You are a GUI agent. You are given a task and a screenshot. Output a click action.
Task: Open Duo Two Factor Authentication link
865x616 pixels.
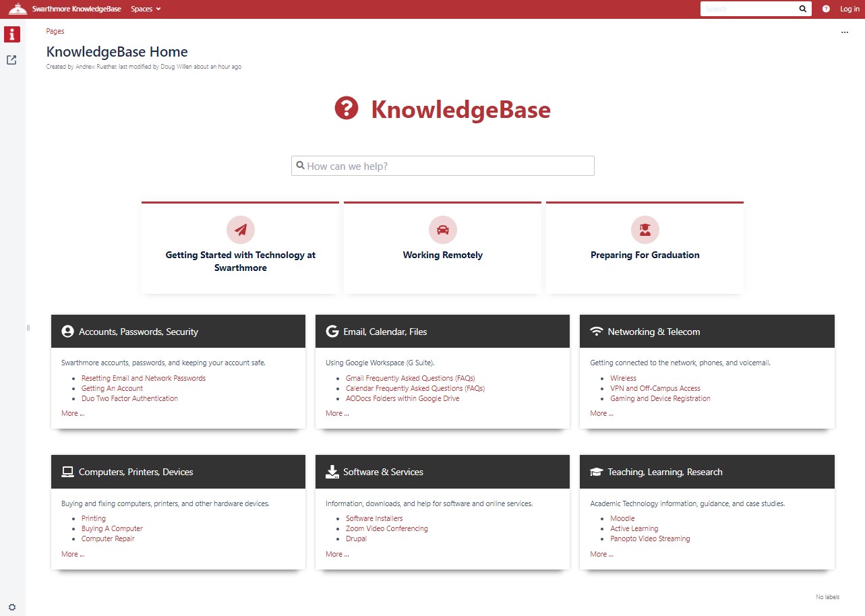pyautogui.click(x=129, y=398)
